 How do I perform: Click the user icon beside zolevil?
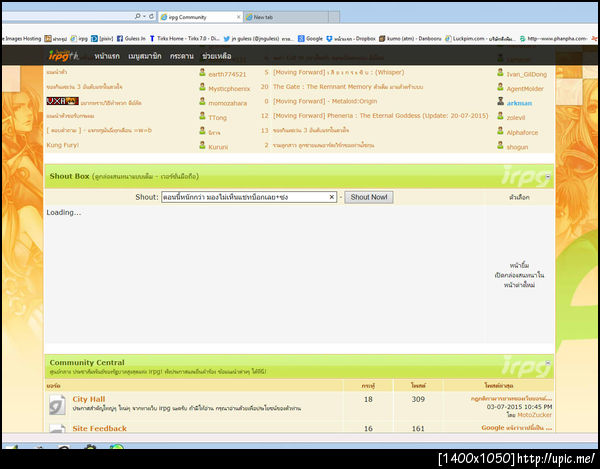click(500, 116)
